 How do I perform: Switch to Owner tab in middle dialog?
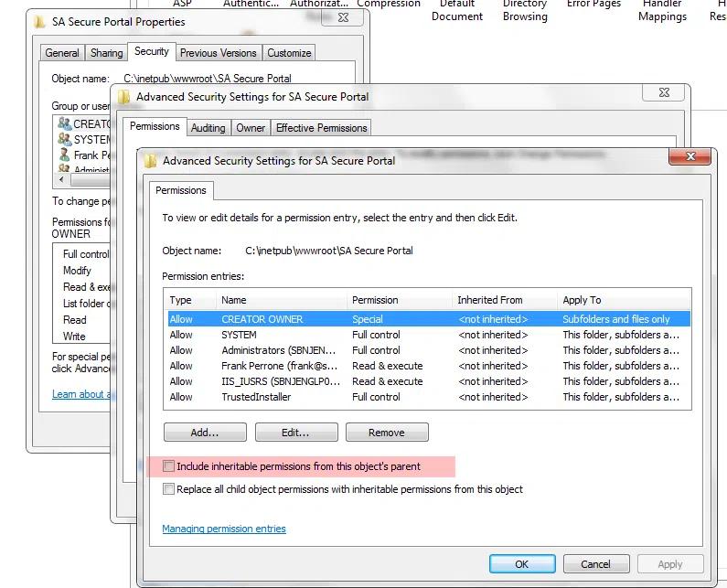(251, 127)
